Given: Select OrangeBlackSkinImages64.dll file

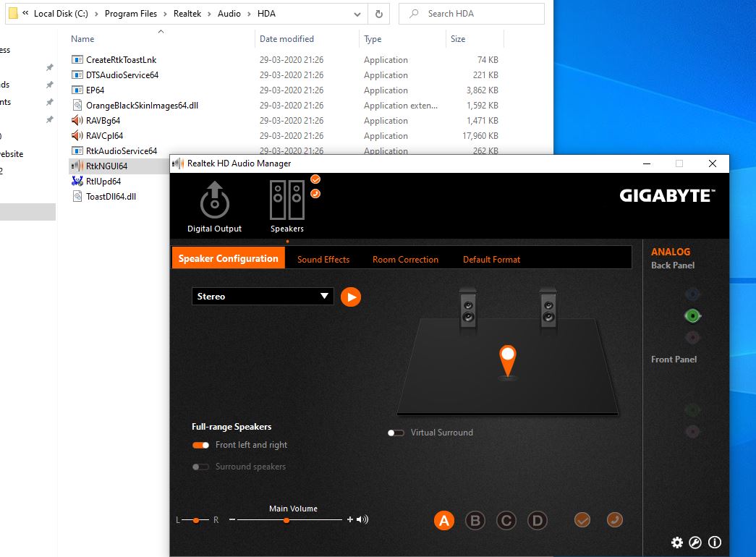Looking at the screenshot, I should coord(142,105).
